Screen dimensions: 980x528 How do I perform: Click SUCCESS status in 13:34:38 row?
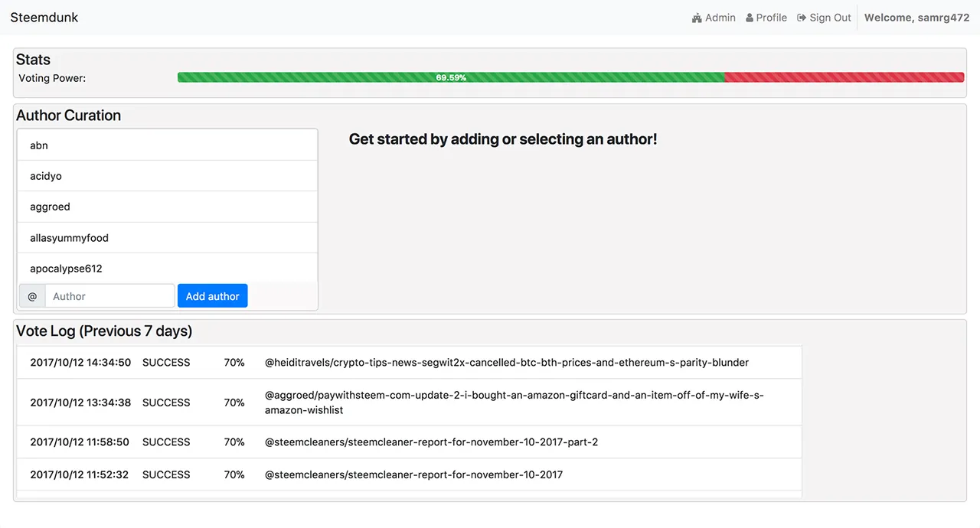coord(166,403)
